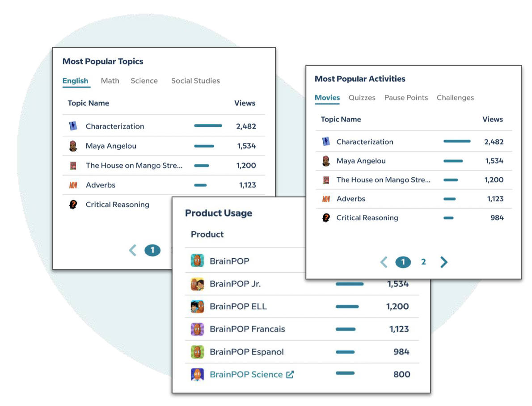Click the Topic Name header in Most Popular Topics
Viewport: 532px width, 406px height.
tap(88, 103)
